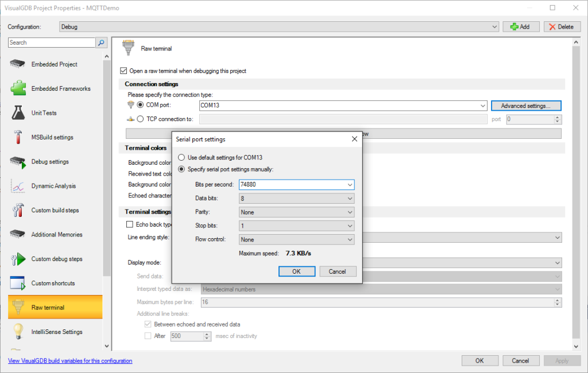Uncheck 'Open a raw terminal when debugging'
Image resolution: width=588 pixels, height=373 pixels.
coord(123,70)
